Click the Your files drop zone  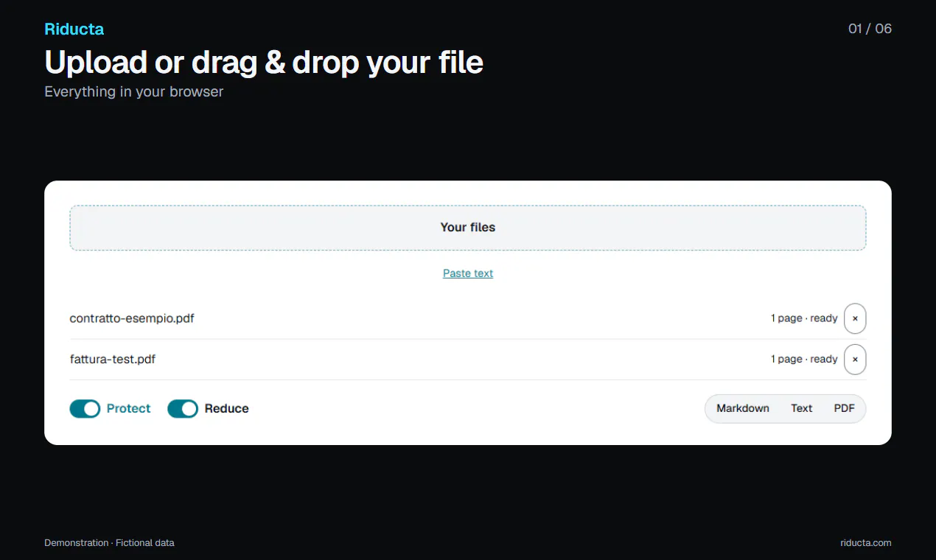coord(468,228)
